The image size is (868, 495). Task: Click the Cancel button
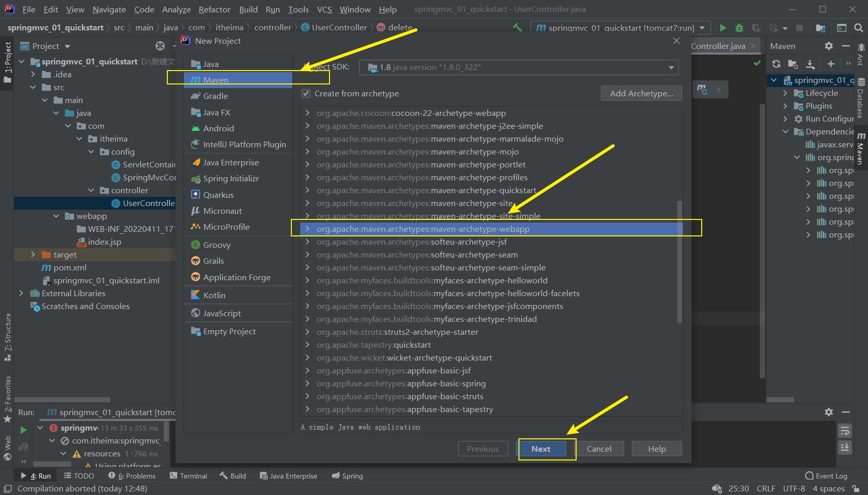599,449
